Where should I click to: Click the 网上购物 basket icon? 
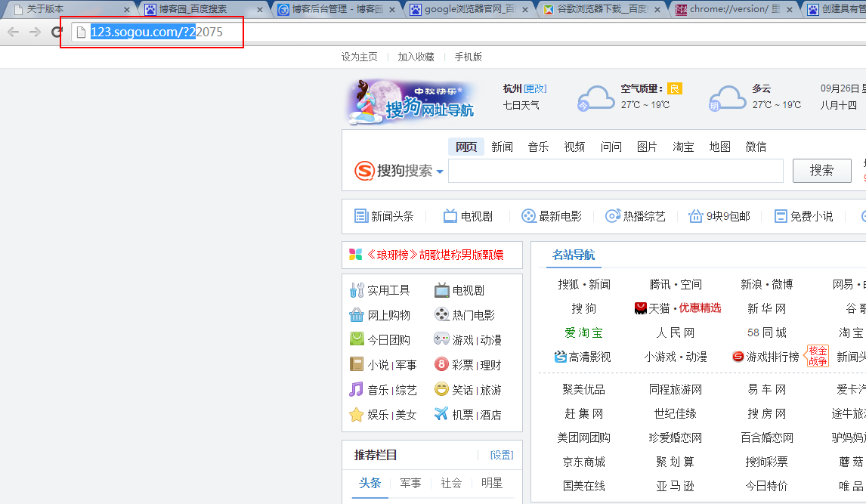tap(357, 314)
